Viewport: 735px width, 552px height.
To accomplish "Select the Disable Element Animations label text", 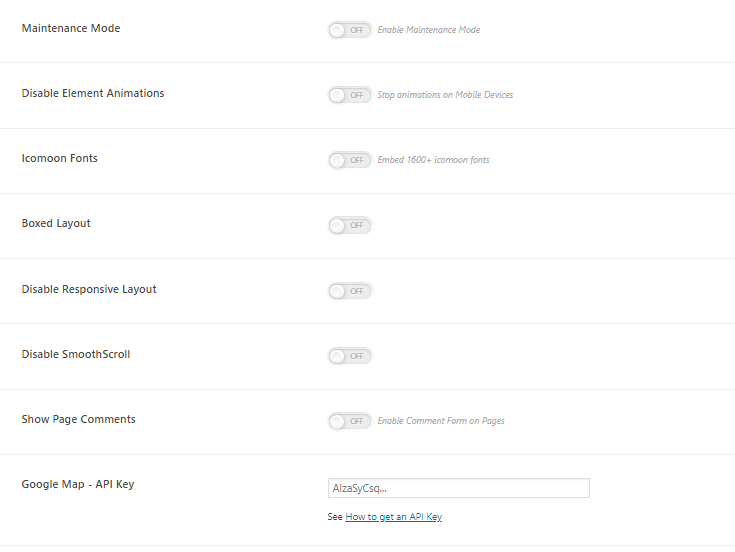I will [93, 93].
